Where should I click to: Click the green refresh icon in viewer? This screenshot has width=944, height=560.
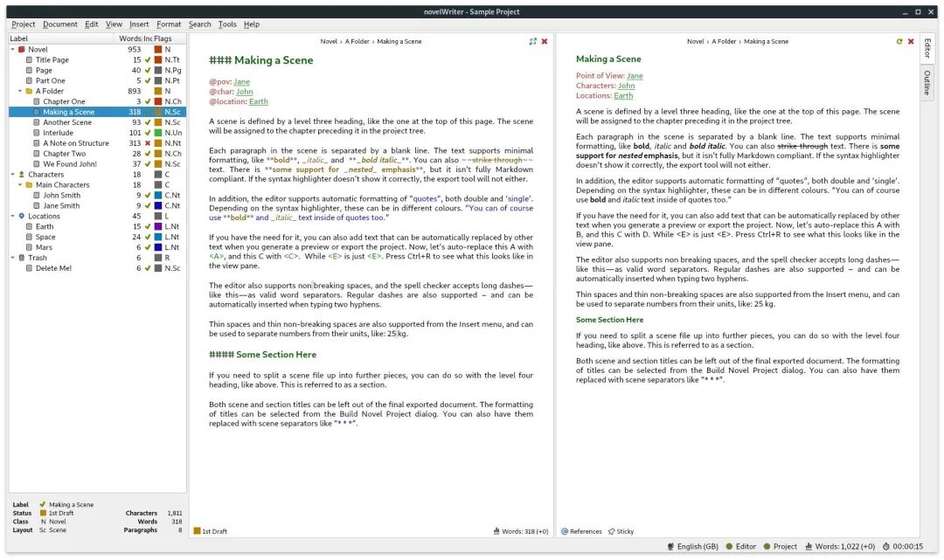click(899, 41)
